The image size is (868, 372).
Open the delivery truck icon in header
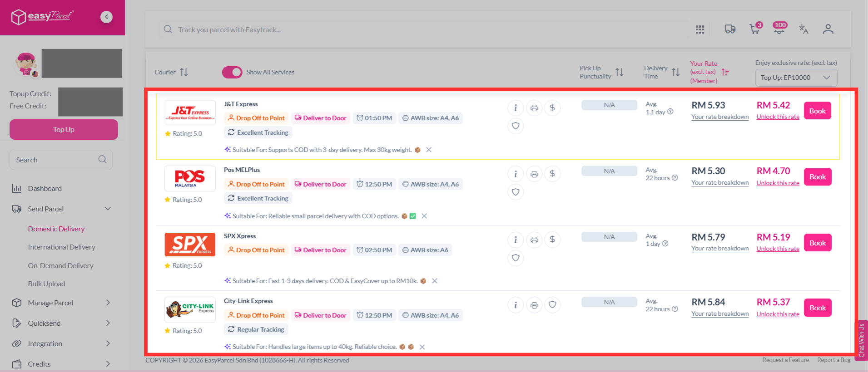[x=730, y=29]
